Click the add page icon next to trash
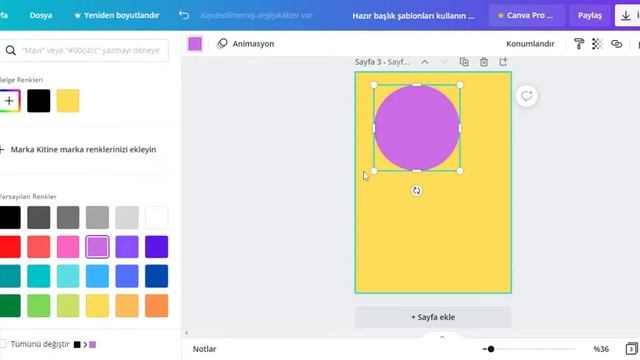The width and height of the screenshot is (640, 360). 503,62
